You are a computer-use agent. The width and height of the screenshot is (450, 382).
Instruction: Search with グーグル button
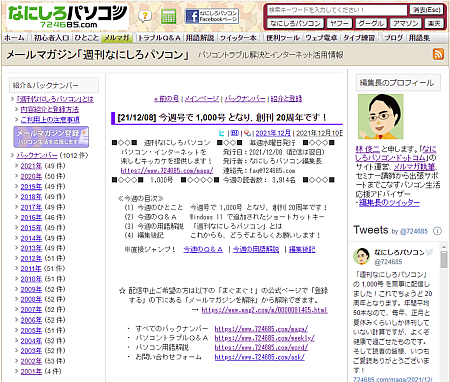371,23
